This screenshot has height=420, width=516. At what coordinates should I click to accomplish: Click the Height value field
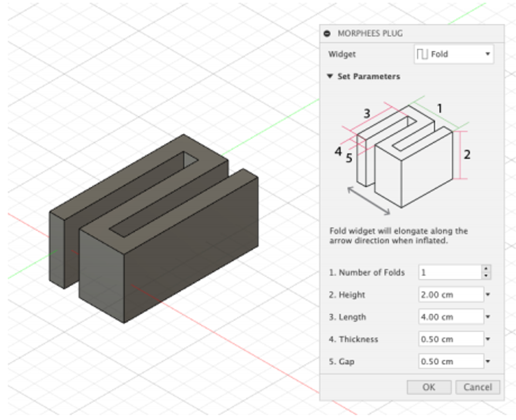coord(451,295)
